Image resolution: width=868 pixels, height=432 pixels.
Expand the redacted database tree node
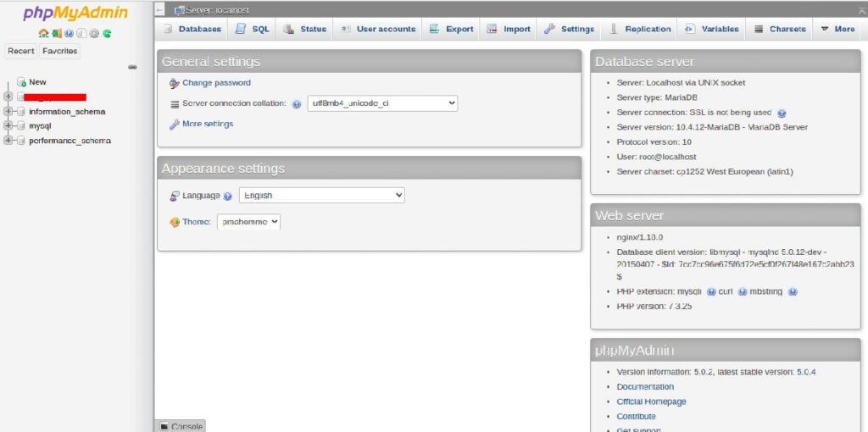point(8,97)
